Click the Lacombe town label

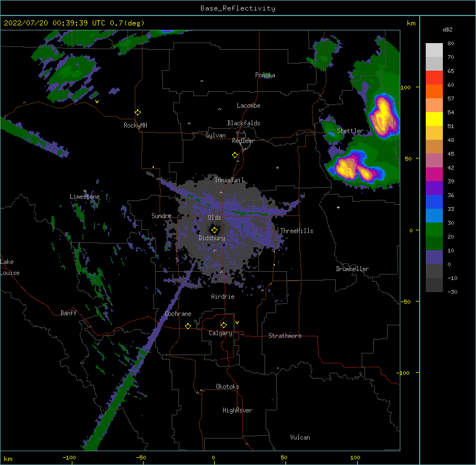tap(248, 105)
